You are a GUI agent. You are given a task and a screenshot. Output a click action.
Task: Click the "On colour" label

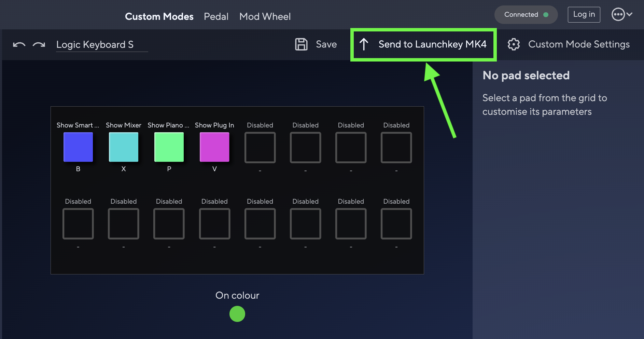coord(237,295)
